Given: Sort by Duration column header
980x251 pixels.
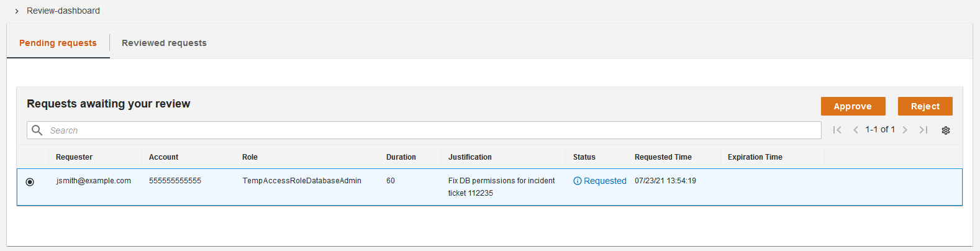Looking at the screenshot, I should click(401, 157).
